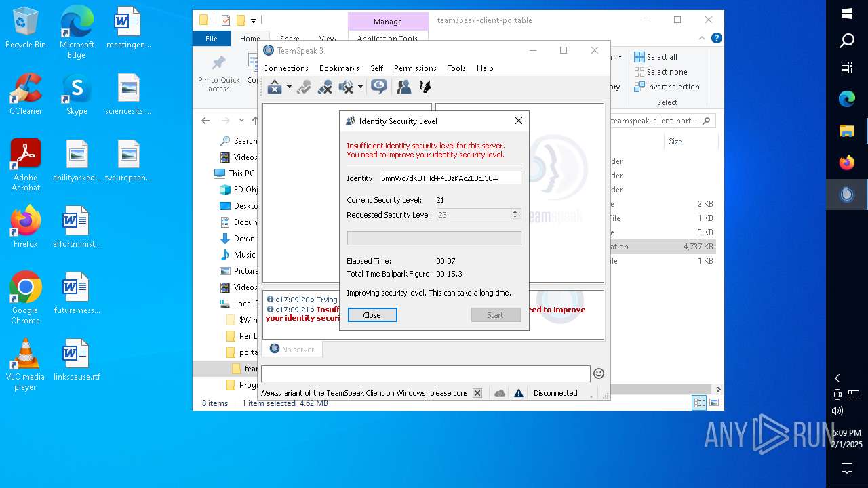Open CCleaner desktop shortcut

coord(26,94)
